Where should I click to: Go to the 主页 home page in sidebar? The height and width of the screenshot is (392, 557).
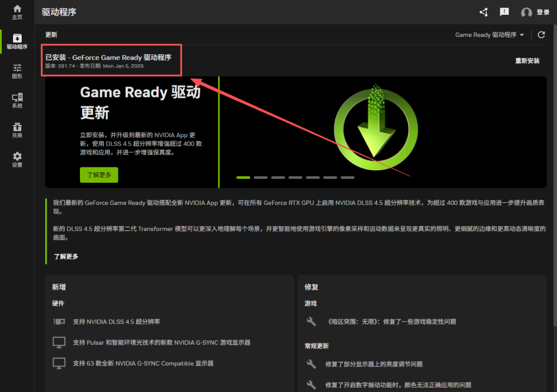click(17, 12)
